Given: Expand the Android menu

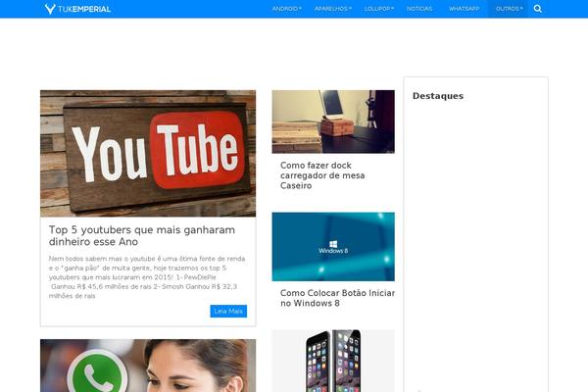Looking at the screenshot, I should pyautogui.click(x=287, y=9).
